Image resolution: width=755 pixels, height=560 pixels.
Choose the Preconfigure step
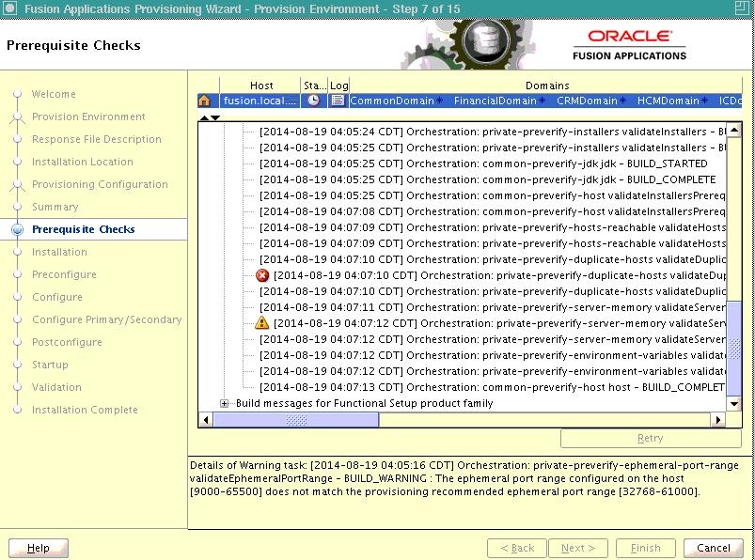[64, 274]
